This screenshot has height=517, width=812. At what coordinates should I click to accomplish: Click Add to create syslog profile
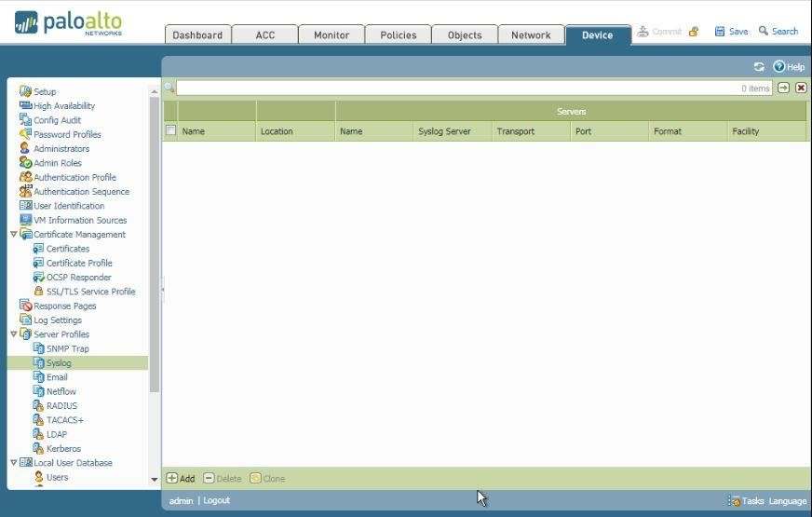coord(181,479)
